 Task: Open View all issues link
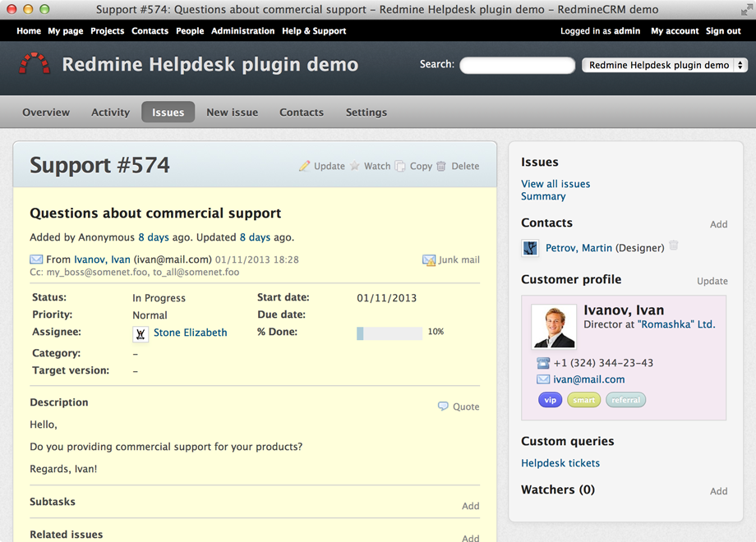click(555, 184)
